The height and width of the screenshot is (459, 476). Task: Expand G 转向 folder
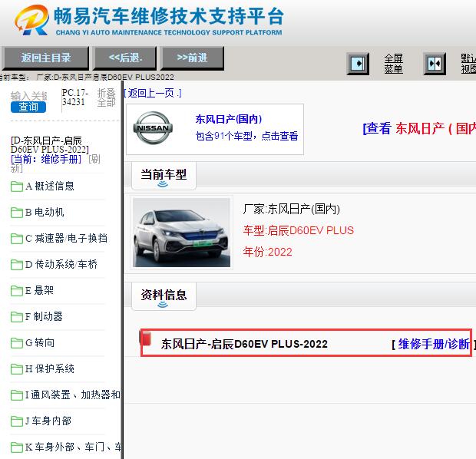(33, 343)
